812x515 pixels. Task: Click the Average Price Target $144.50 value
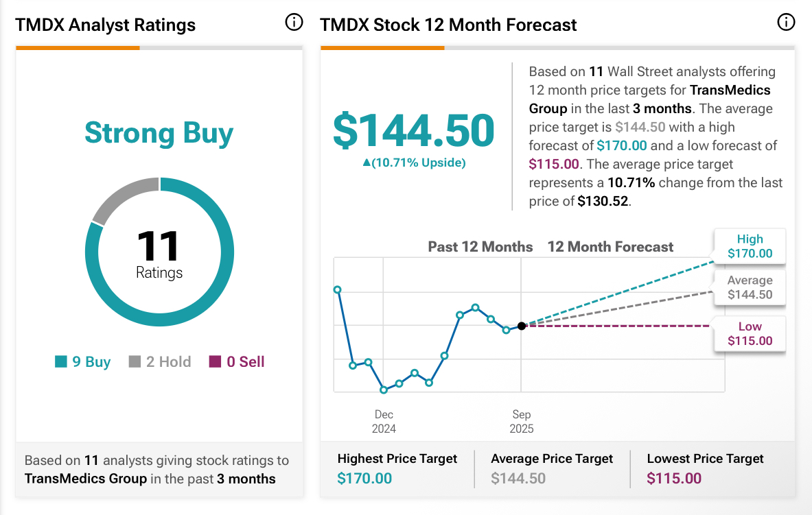coord(518,479)
